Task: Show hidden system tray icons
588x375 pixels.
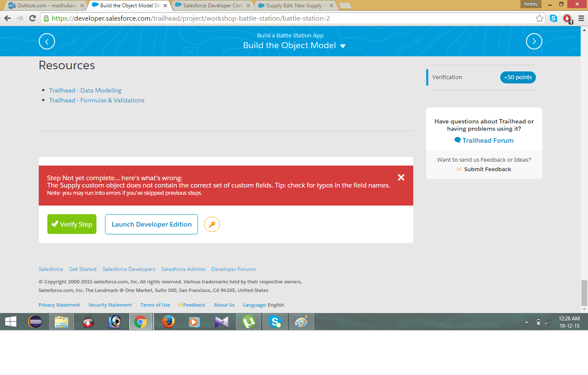Action: point(527,322)
